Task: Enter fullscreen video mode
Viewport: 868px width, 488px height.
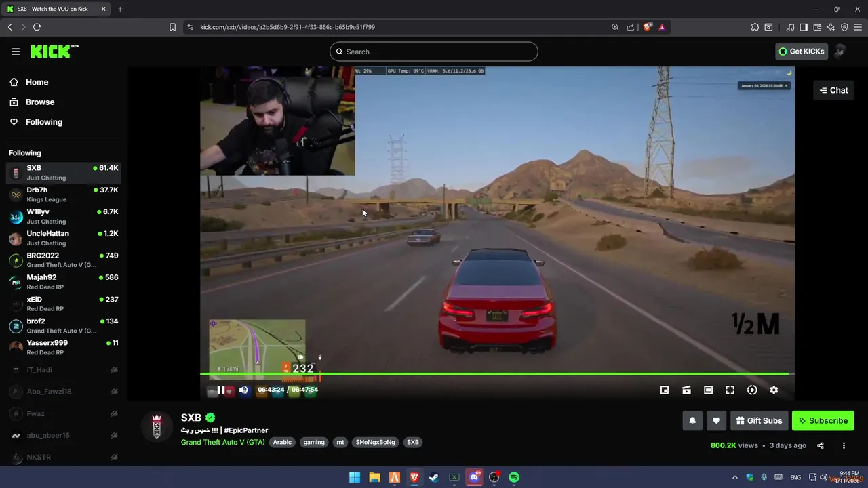Action: coord(730,390)
